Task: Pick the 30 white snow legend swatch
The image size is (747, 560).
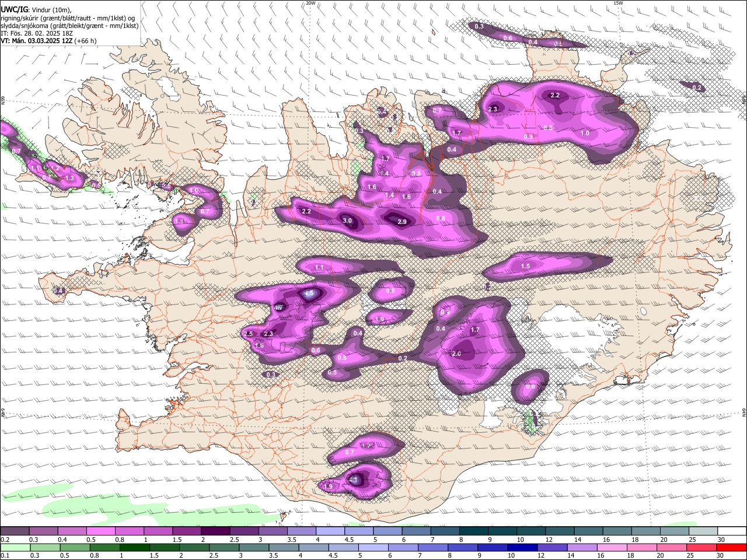Action: (732, 531)
